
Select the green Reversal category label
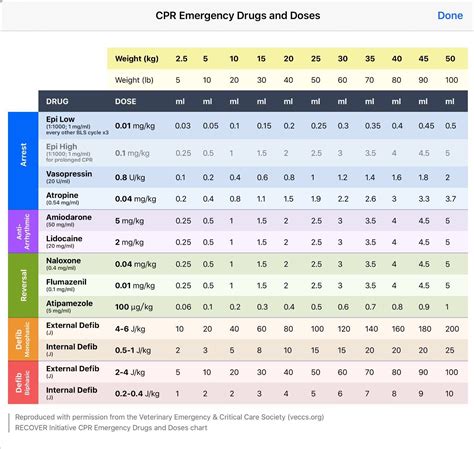[23, 285]
